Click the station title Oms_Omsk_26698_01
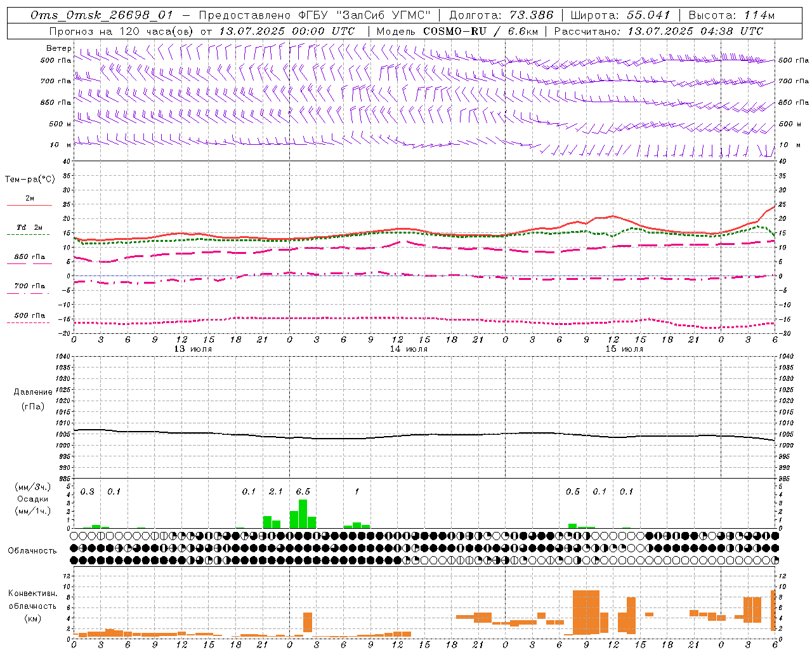 (101, 15)
